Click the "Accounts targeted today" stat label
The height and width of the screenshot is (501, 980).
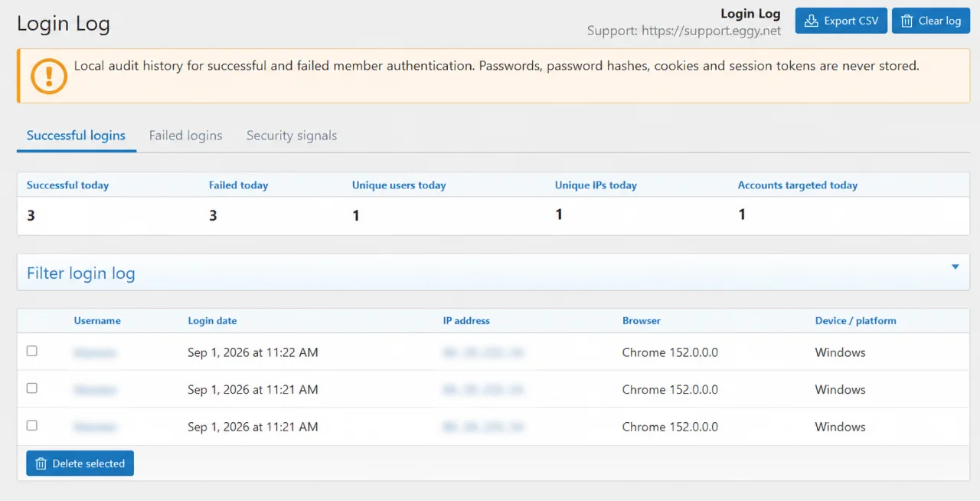click(797, 185)
